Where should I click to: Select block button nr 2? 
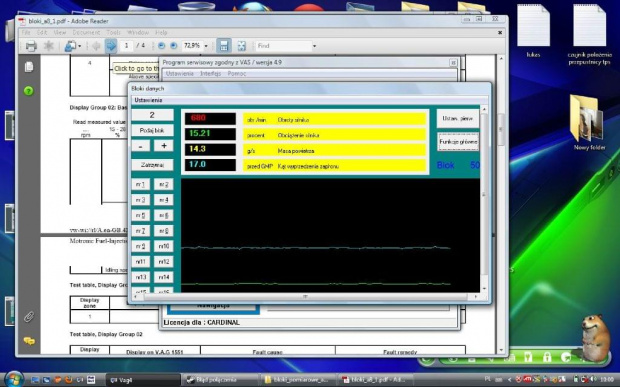click(164, 185)
